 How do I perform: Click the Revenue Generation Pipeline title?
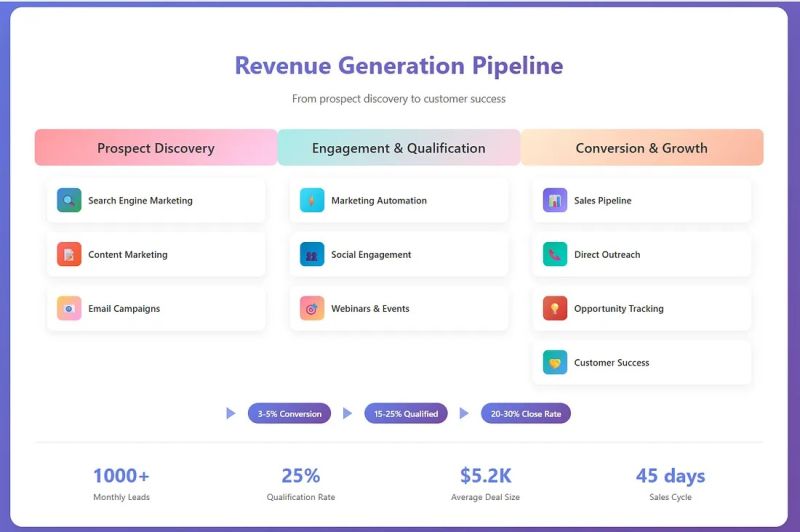click(x=399, y=66)
